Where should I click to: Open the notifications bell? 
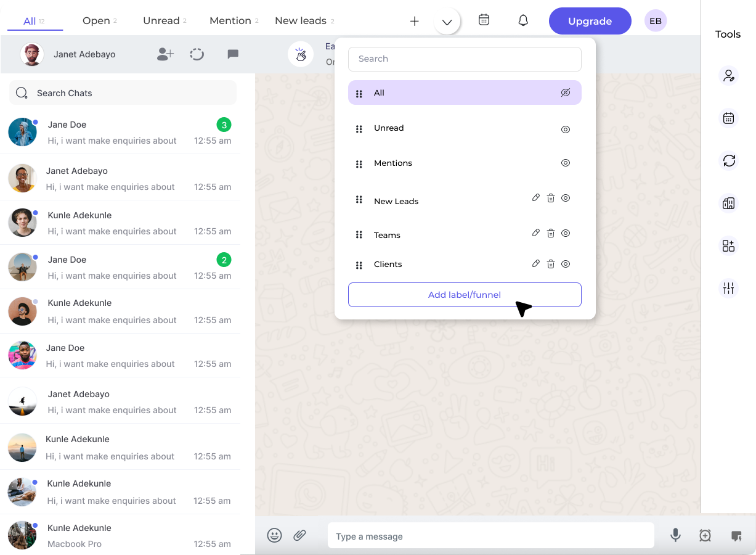(523, 20)
